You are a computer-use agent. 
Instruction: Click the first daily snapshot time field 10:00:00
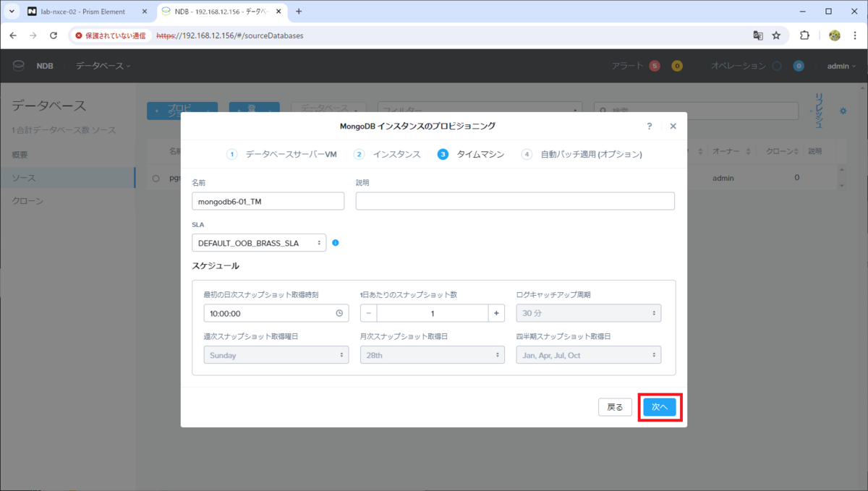click(x=276, y=313)
